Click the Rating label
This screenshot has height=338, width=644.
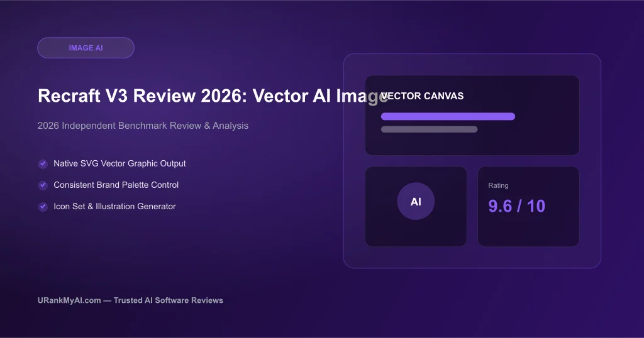[498, 185]
